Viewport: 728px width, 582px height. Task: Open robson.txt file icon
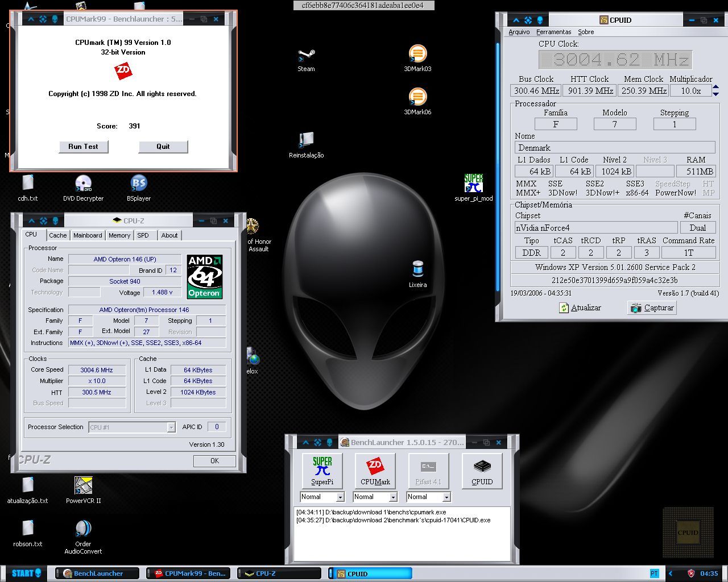click(27, 534)
